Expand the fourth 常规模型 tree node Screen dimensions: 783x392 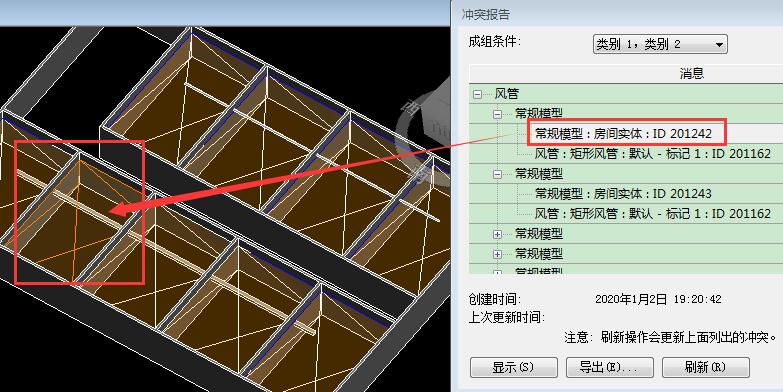pyautogui.click(x=497, y=254)
